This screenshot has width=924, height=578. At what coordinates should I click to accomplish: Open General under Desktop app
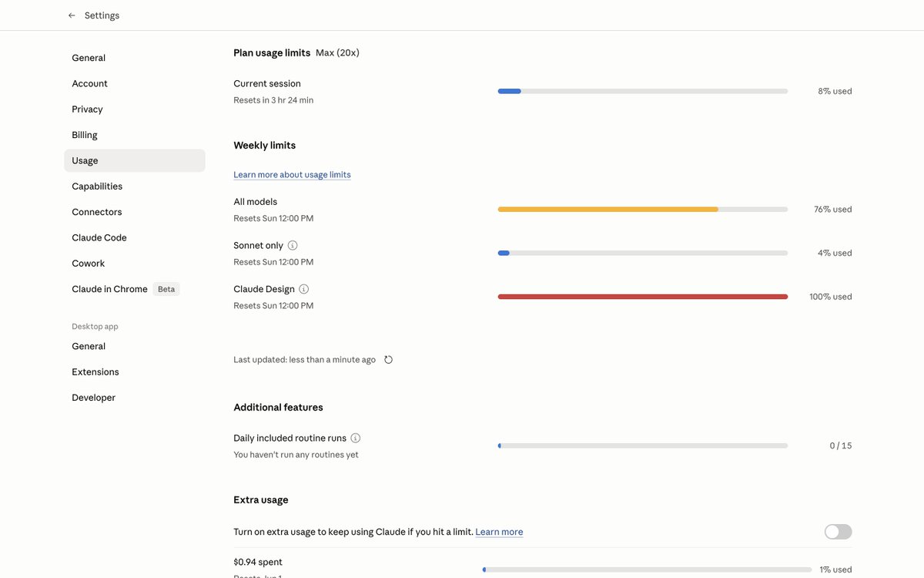[x=135, y=346]
